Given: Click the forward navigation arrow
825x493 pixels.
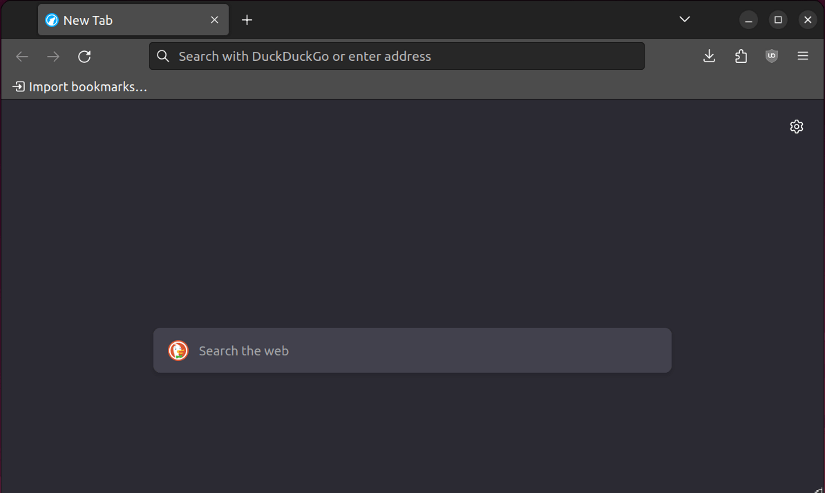Looking at the screenshot, I should click(x=53, y=56).
